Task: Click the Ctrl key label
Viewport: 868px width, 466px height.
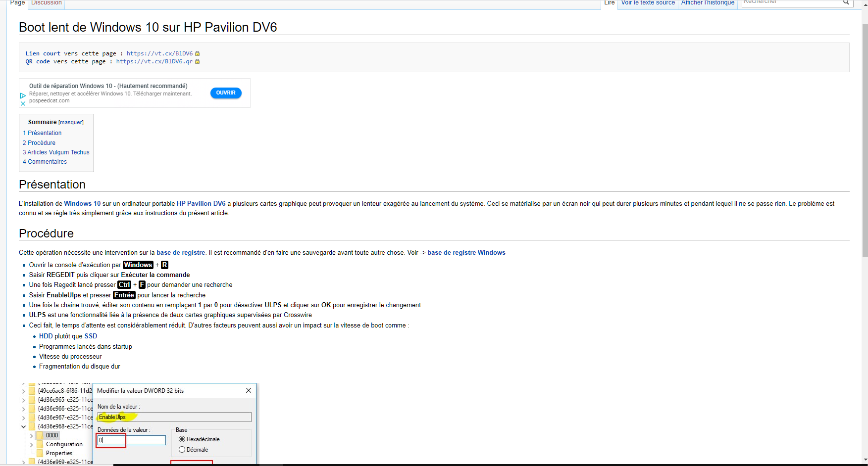Action: tap(124, 285)
